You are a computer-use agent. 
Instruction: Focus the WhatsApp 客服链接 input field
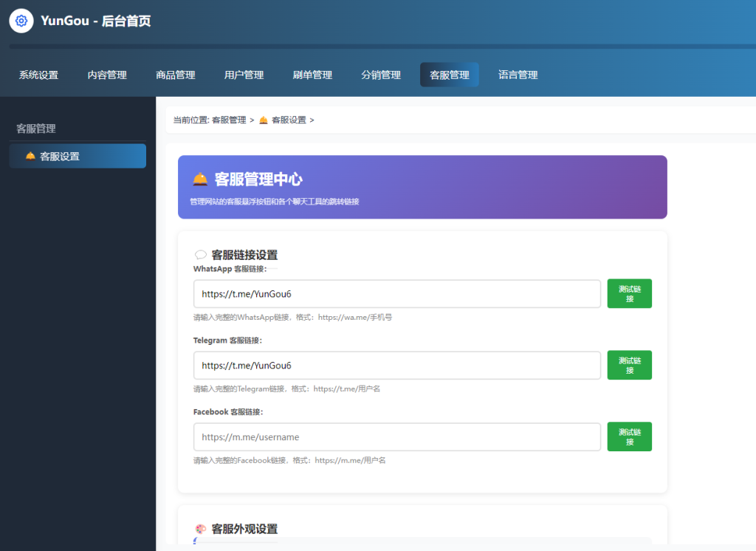pyautogui.click(x=397, y=293)
